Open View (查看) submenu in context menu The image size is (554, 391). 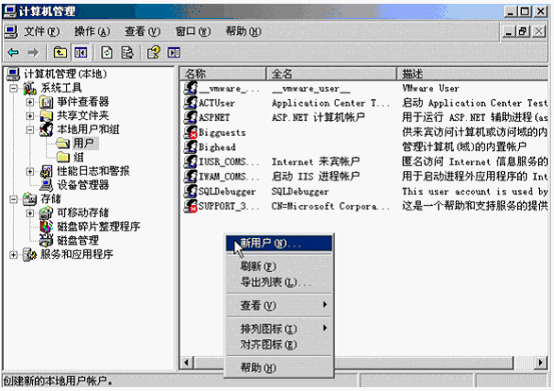pos(279,305)
